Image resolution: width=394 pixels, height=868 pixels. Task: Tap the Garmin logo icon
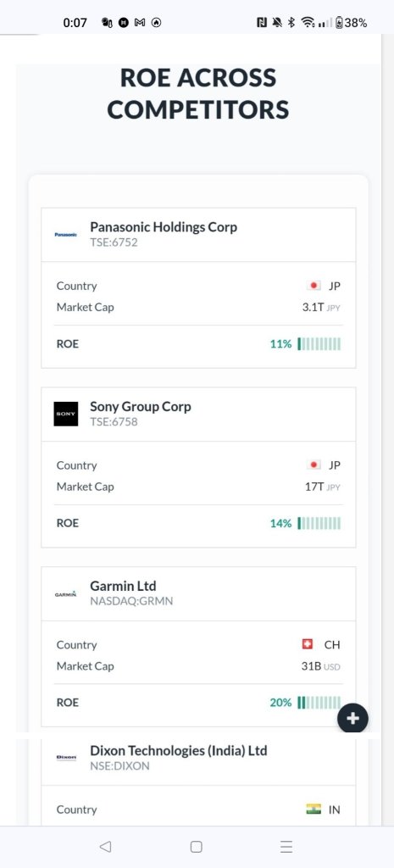pyautogui.click(x=66, y=593)
